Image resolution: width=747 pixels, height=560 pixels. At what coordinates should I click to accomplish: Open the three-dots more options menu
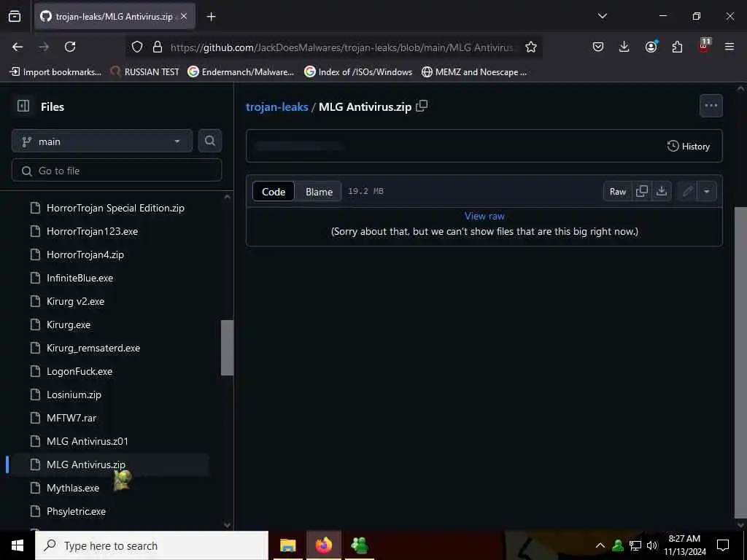click(711, 106)
